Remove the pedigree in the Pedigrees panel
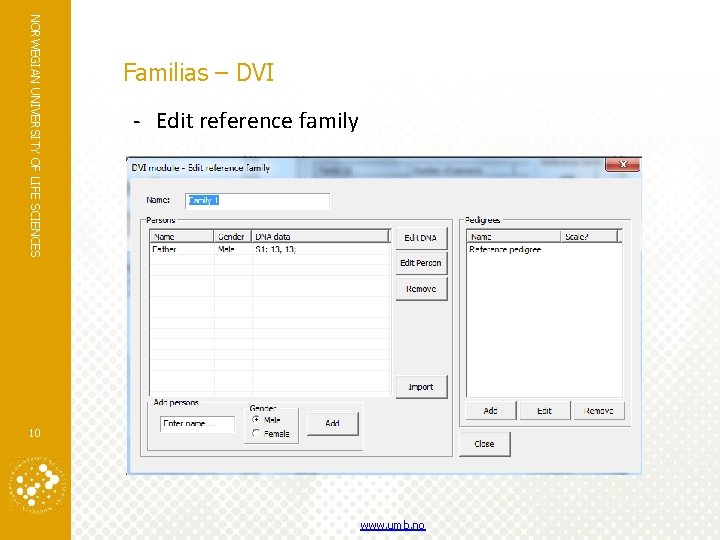Screen dimensions: 720x540 (x=599, y=411)
